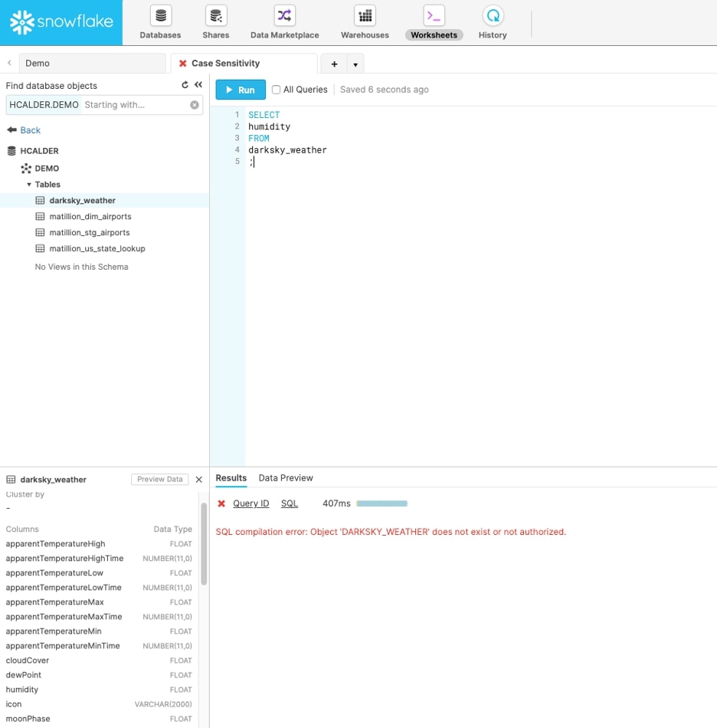Toggle the All Queries checkbox
The width and height of the screenshot is (717, 728).
click(x=276, y=90)
